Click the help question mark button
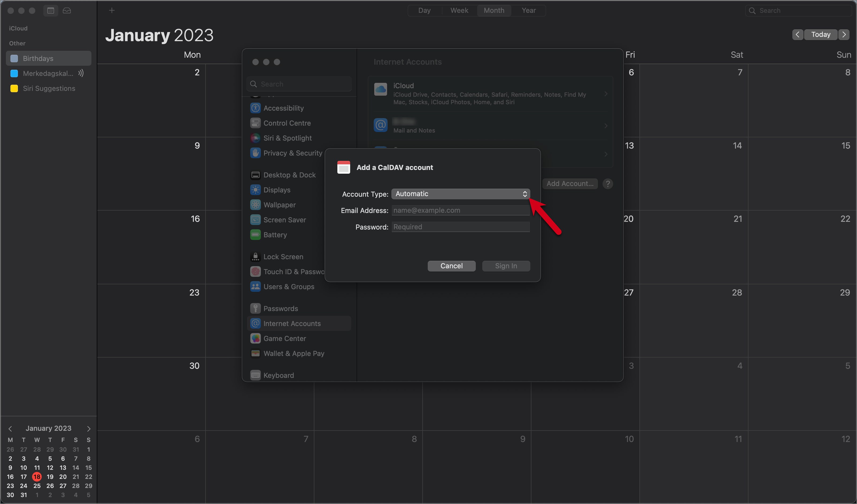The image size is (857, 504). pos(608,184)
